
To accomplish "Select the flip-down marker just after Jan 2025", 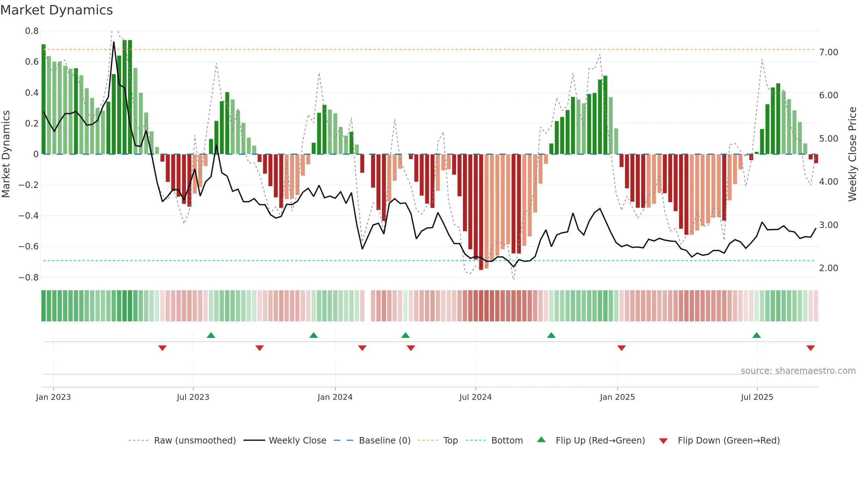I will (622, 348).
